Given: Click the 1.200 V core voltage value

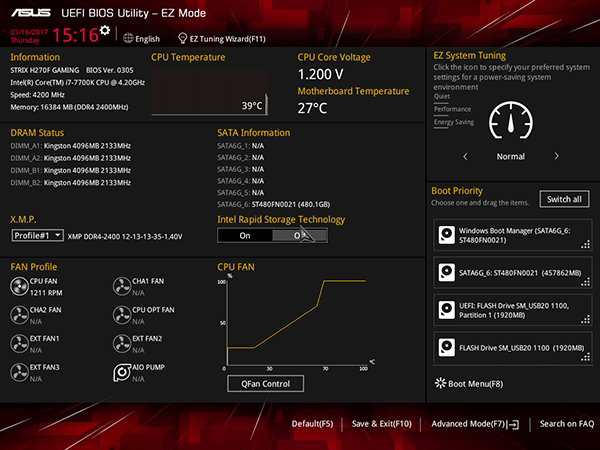Looking at the screenshot, I should click(x=321, y=74).
